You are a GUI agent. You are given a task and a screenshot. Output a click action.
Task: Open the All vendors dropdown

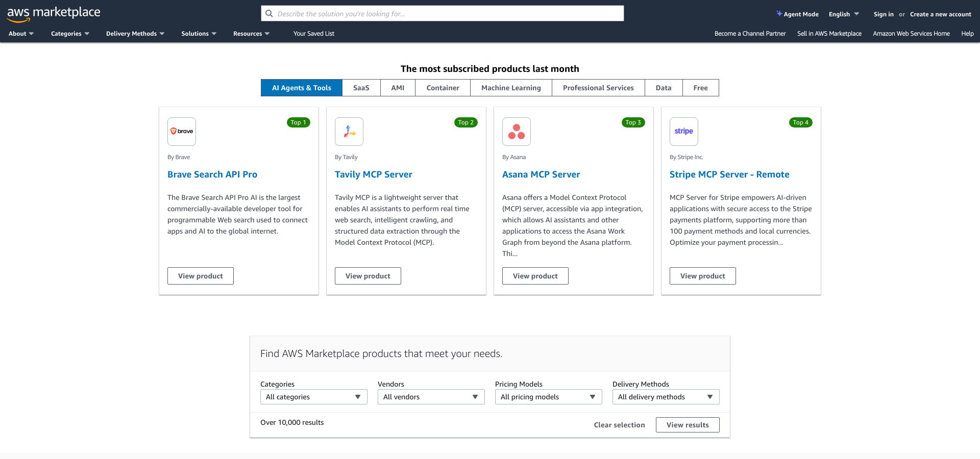(431, 397)
